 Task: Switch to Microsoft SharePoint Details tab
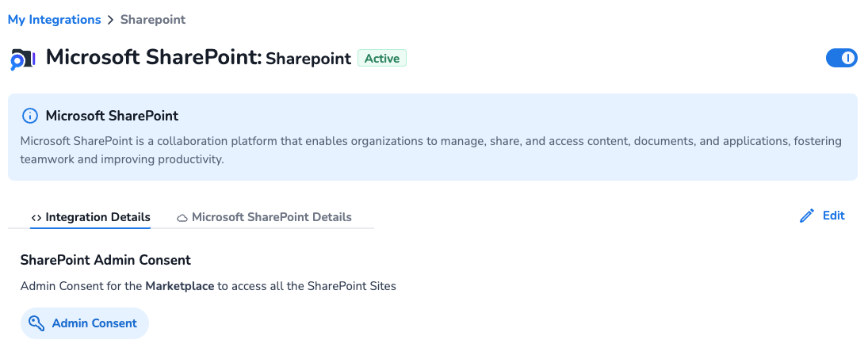271,217
